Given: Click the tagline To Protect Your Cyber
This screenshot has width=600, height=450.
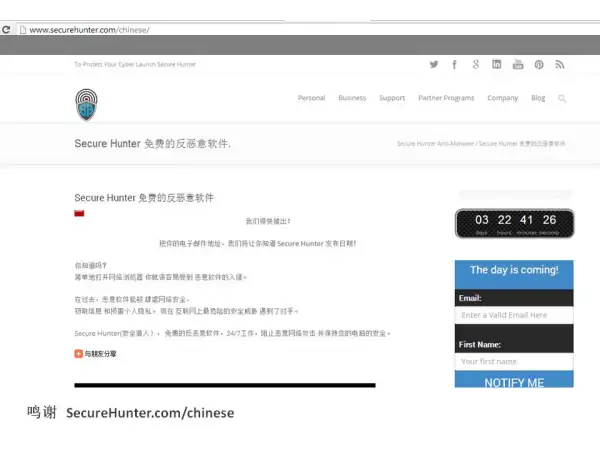Looking at the screenshot, I should click(135, 64).
